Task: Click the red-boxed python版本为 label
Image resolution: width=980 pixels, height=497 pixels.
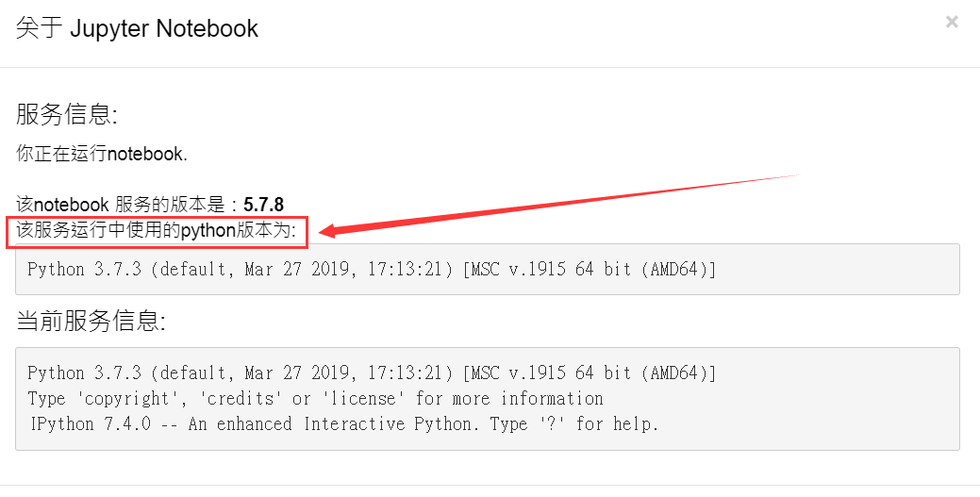Action: pyautogui.click(x=157, y=231)
